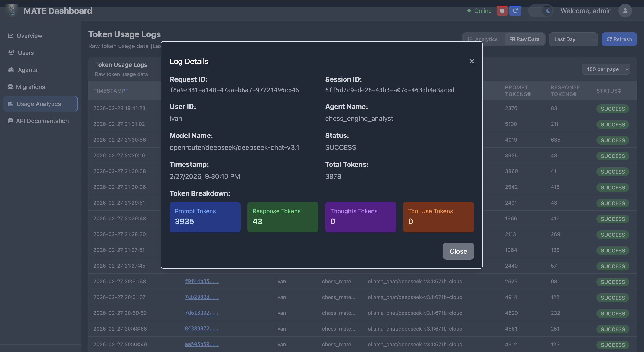This screenshot has width=644, height=352.
Task: Open the 100 per page selector
Action: point(606,69)
